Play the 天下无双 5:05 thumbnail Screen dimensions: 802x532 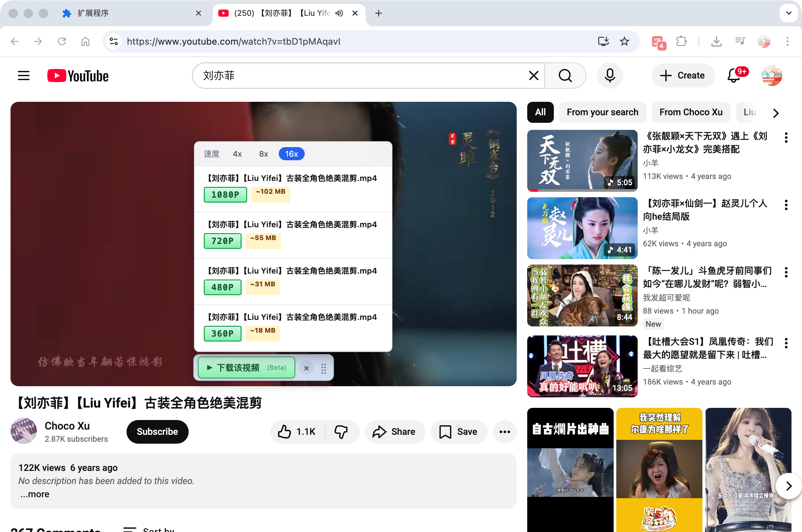(x=582, y=161)
